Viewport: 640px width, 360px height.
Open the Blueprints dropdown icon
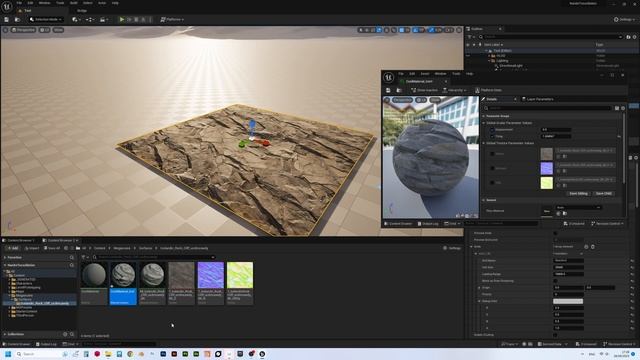[x=89, y=19]
